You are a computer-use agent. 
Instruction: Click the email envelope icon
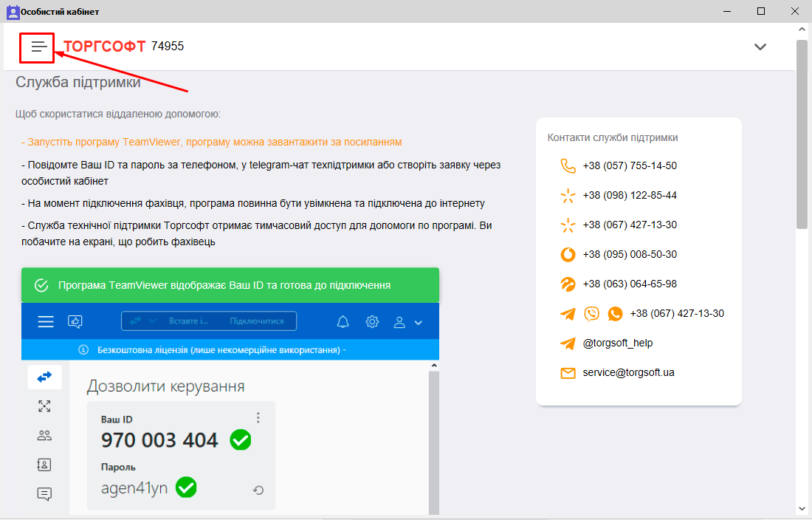[x=567, y=373]
